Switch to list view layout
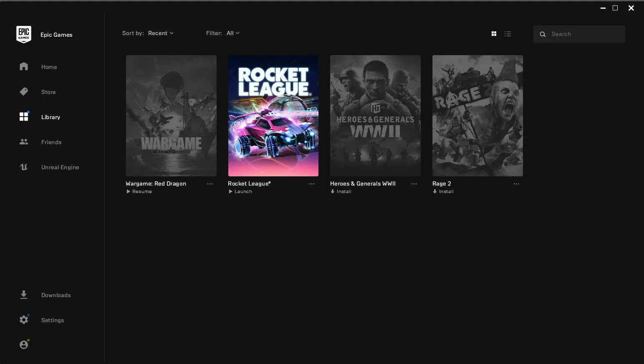 click(x=508, y=34)
